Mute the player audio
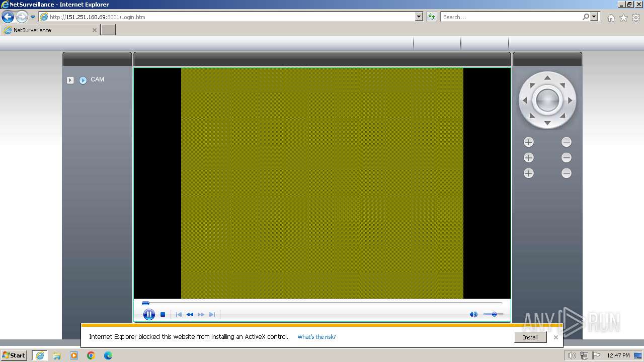This screenshot has height=362, width=644. click(473, 314)
